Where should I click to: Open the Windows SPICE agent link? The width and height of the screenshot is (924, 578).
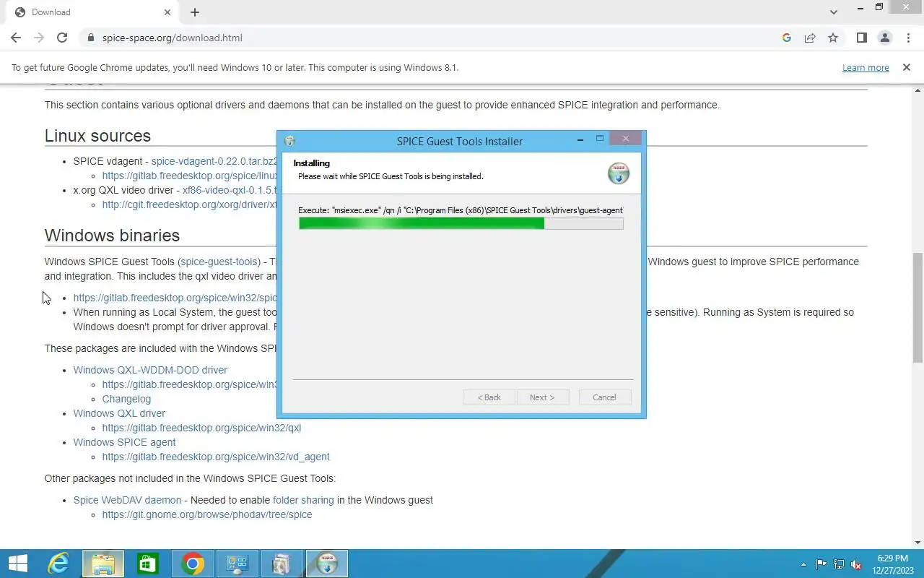click(124, 442)
